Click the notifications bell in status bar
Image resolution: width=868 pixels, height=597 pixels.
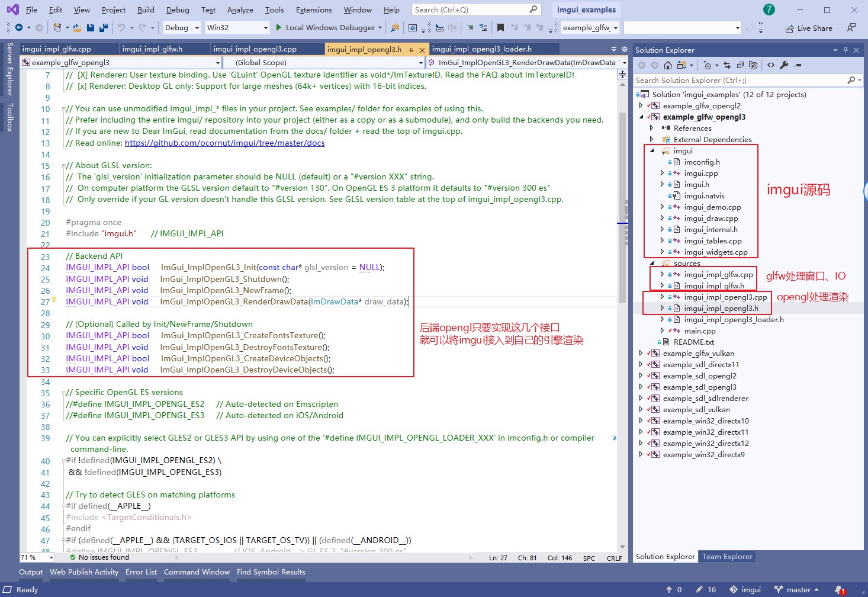[x=840, y=590]
